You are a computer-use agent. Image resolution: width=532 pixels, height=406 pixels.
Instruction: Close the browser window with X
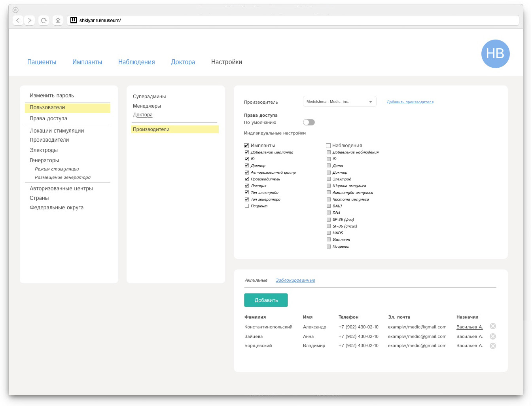[15, 10]
